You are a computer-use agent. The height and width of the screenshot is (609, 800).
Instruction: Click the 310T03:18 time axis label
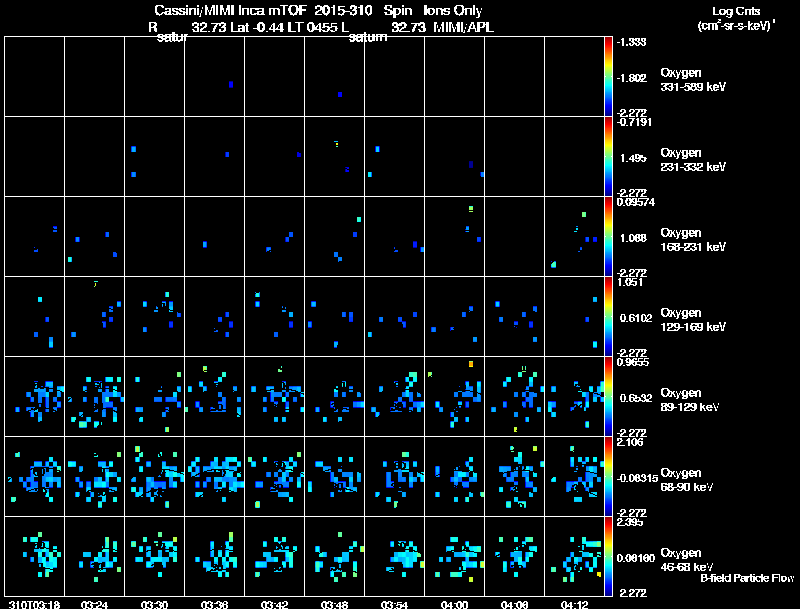tap(35, 604)
